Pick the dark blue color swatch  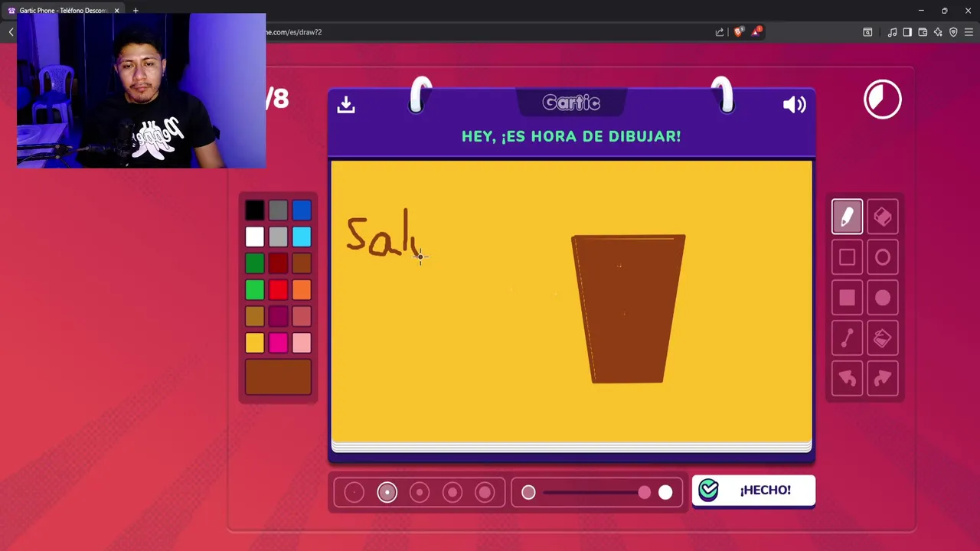pyautogui.click(x=302, y=210)
